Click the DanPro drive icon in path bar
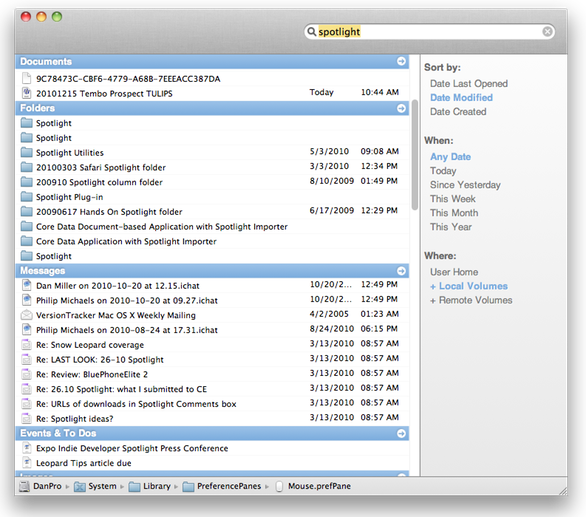 point(24,486)
